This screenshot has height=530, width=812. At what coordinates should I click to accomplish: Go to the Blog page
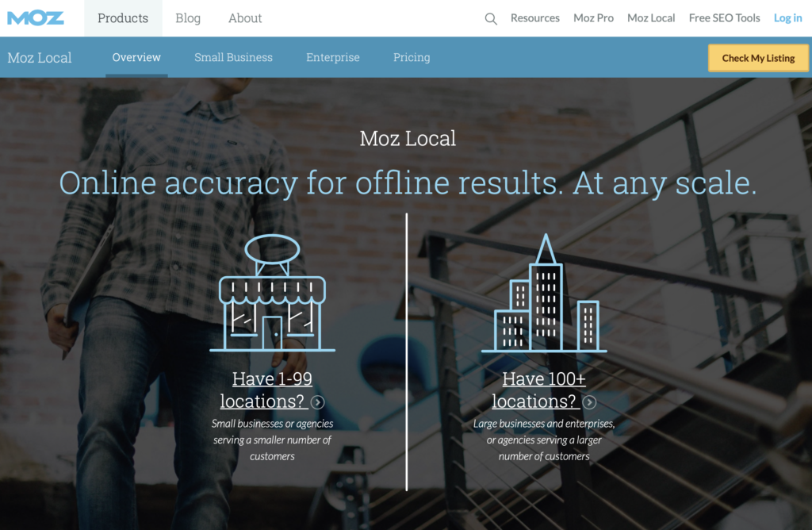click(x=187, y=18)
